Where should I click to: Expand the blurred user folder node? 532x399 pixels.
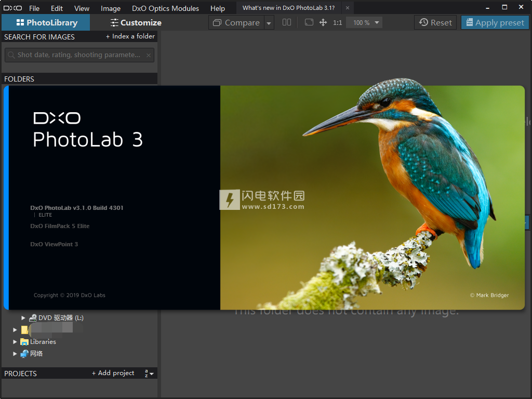point(15,330)
